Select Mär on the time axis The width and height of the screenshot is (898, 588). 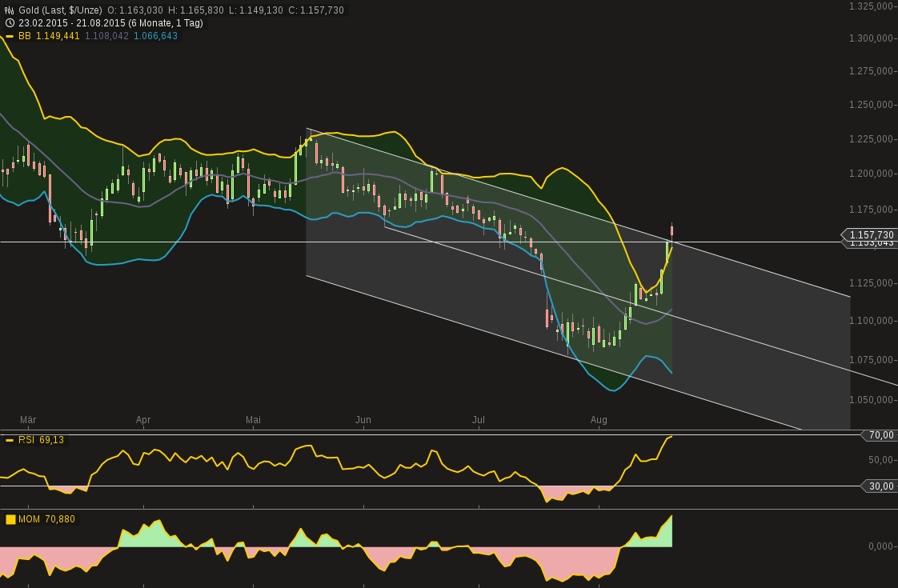pyautogui.click(x=29, y=419)
